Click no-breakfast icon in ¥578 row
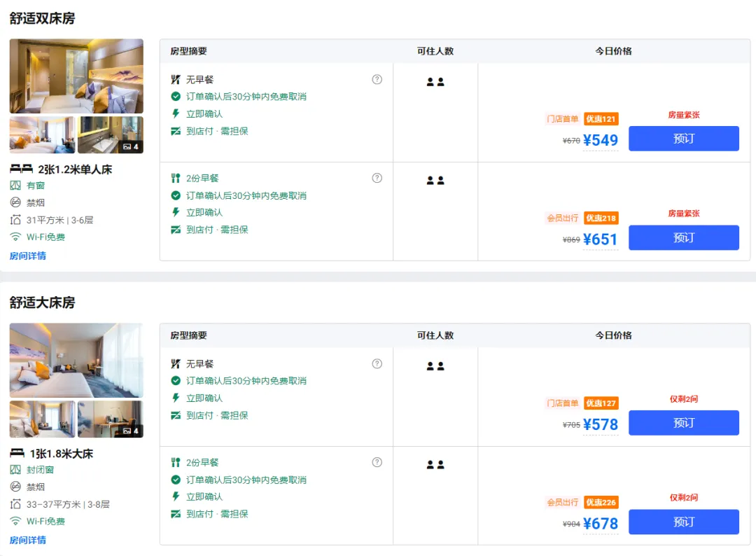 pos(176,363)
